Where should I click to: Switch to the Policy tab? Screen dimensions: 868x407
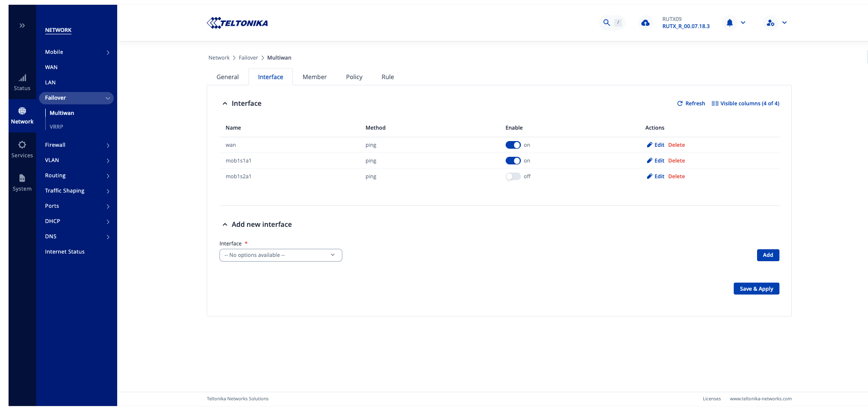pyautogui.click(x=354, y=77)
